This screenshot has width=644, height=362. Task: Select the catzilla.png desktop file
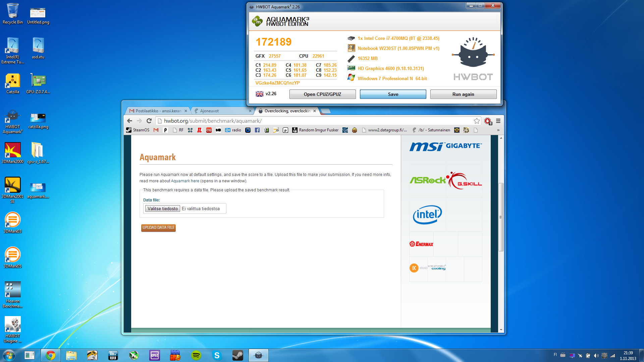[x=38, y=121]
